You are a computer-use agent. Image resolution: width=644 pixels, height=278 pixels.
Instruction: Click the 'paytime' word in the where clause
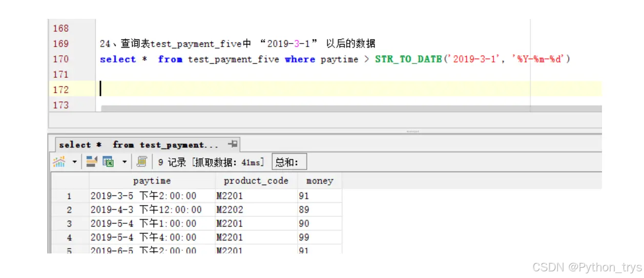click(x=339, y=59)
